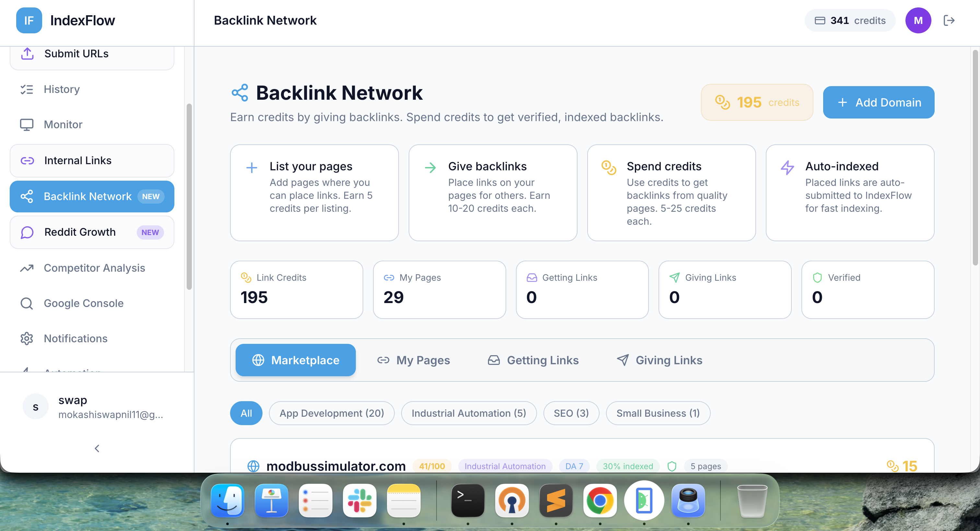
Task: Filter by Industrial Automation (5)
Action: (x=468, y=413)
